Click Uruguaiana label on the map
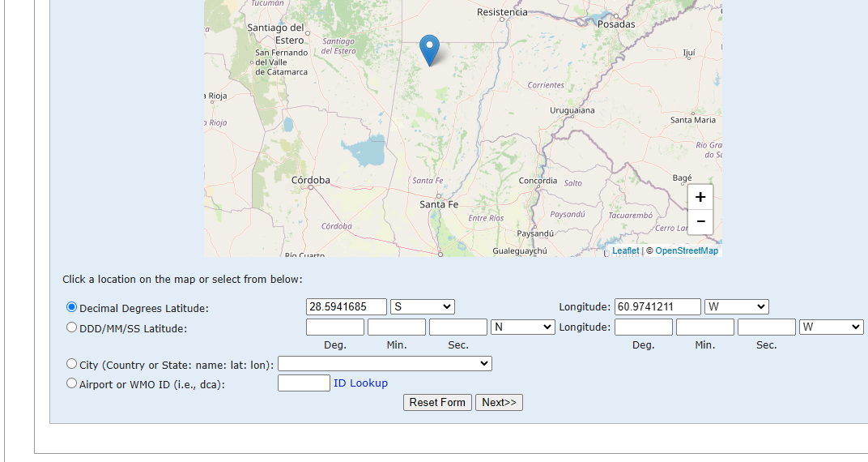868x462 pixels. click(572, 110)
